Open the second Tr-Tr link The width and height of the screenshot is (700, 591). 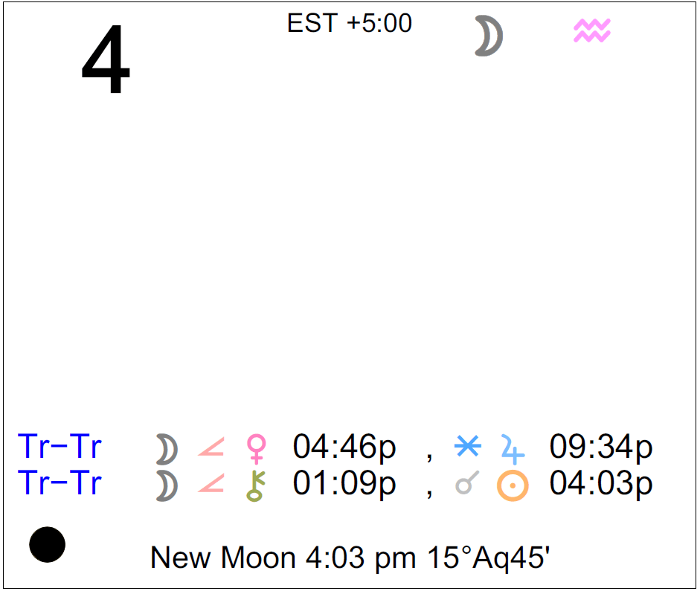tap(60, 482)
